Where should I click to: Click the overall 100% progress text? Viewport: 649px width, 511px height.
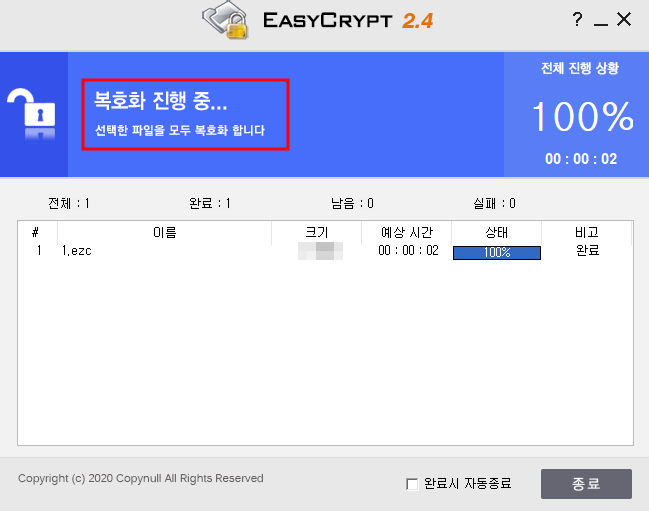click(583, 116)
